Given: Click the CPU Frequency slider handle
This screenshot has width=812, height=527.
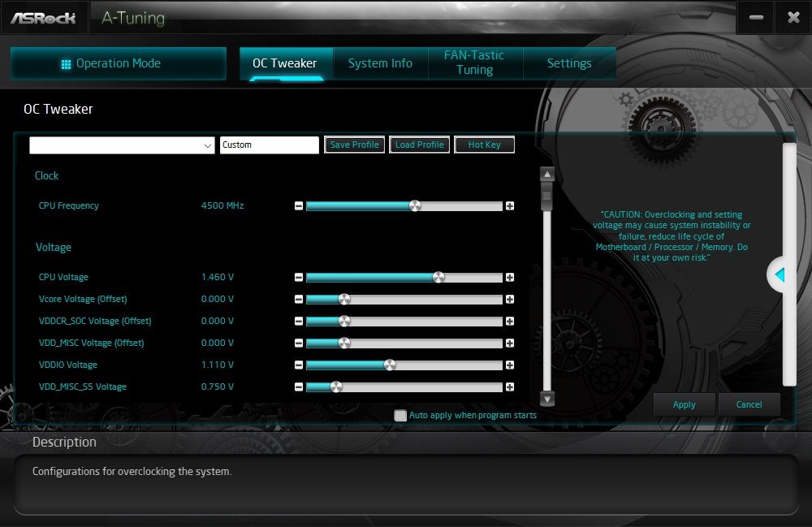Looking at the screenshot, I should tap(415, 206).
